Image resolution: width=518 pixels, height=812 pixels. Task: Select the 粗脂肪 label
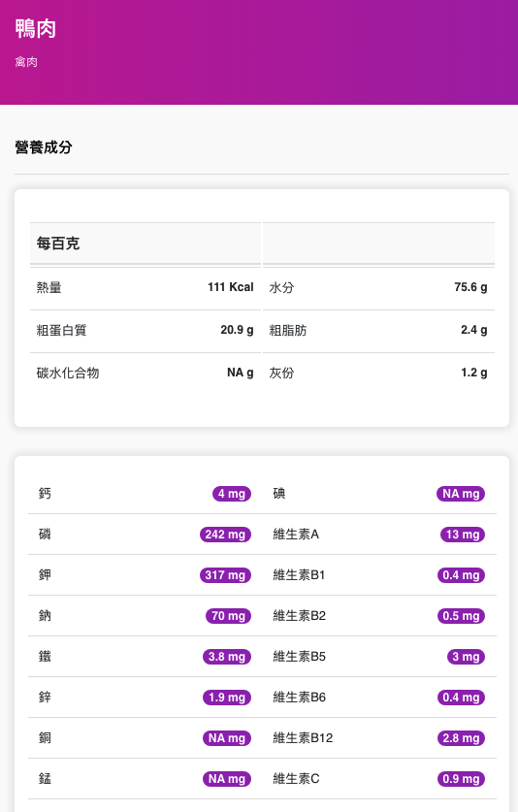[x=288, y=331]
